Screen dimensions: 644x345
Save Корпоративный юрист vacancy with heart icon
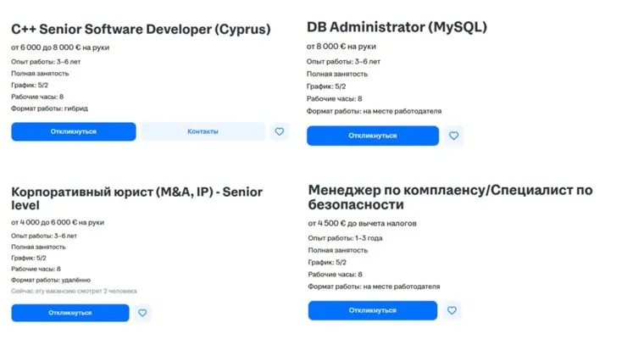[142, 313]
